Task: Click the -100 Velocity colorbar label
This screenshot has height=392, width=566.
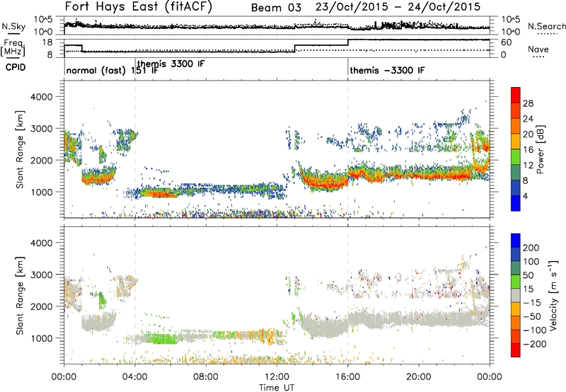Action: pos(534,330)
